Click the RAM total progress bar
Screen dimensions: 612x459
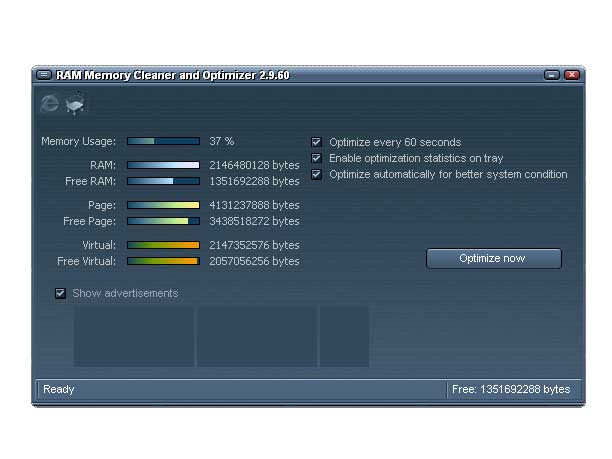click(x=163, y=165)
